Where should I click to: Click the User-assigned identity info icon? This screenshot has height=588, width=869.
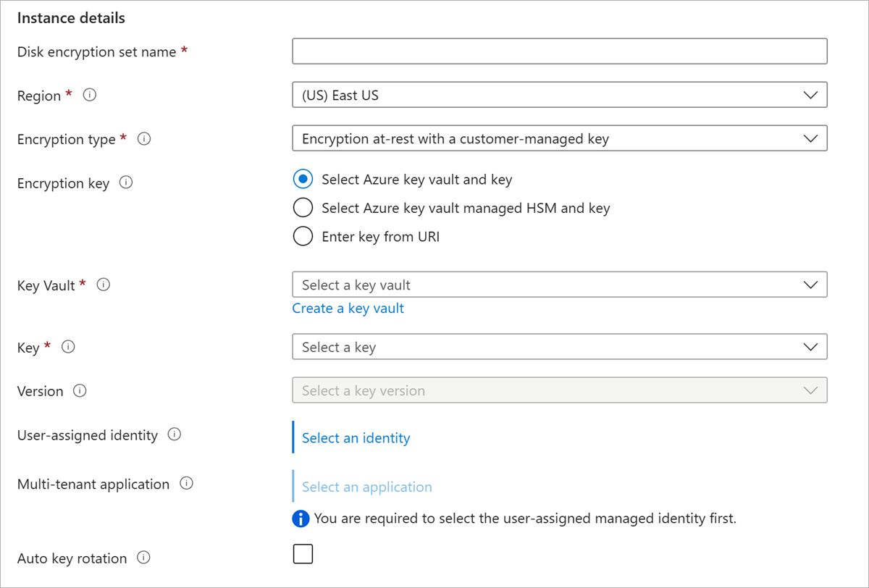pyautogui.click(x=175, y=434)
